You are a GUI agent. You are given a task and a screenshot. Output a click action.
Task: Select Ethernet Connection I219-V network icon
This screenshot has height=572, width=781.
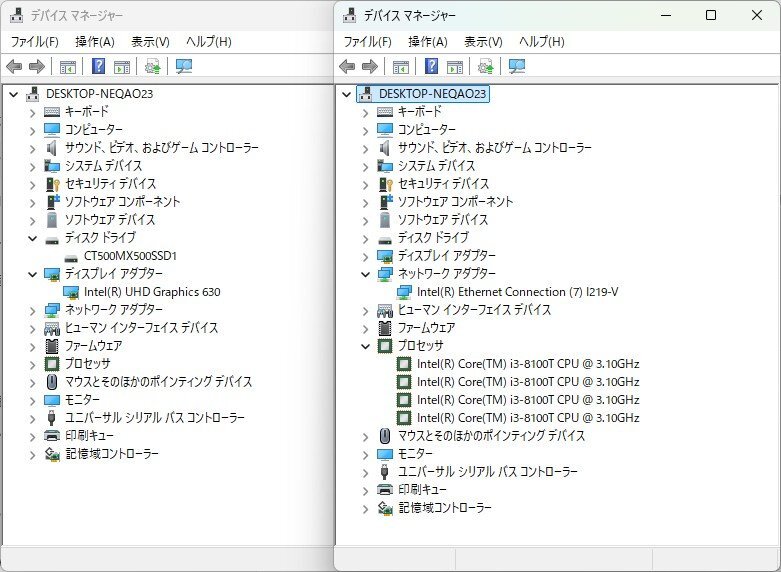tap(404, 292)
